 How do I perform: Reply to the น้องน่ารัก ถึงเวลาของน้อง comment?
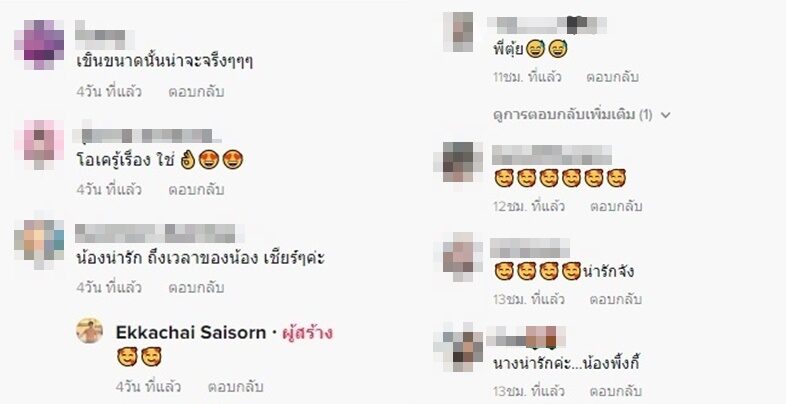pos(196,288)
